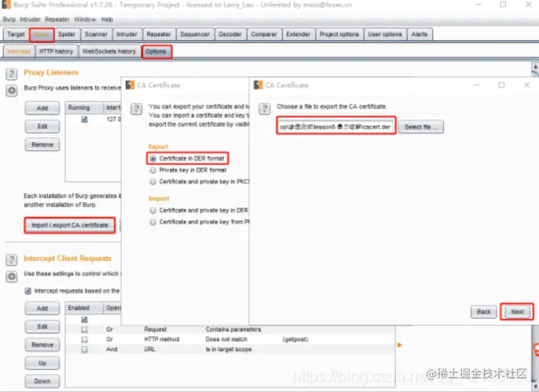
Task: Open the User options tab
Action: [385, 35]
